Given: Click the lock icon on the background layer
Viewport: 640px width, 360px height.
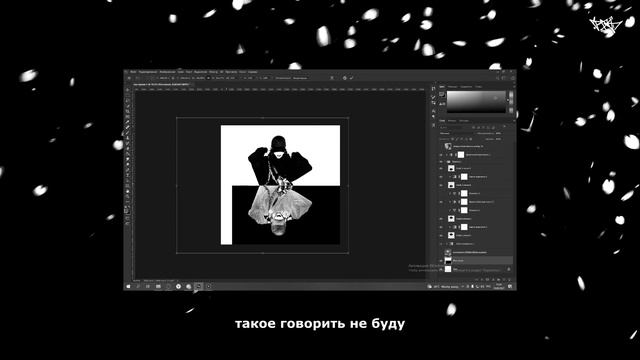Looking at the screenshot, I should [x=509, y=269].
